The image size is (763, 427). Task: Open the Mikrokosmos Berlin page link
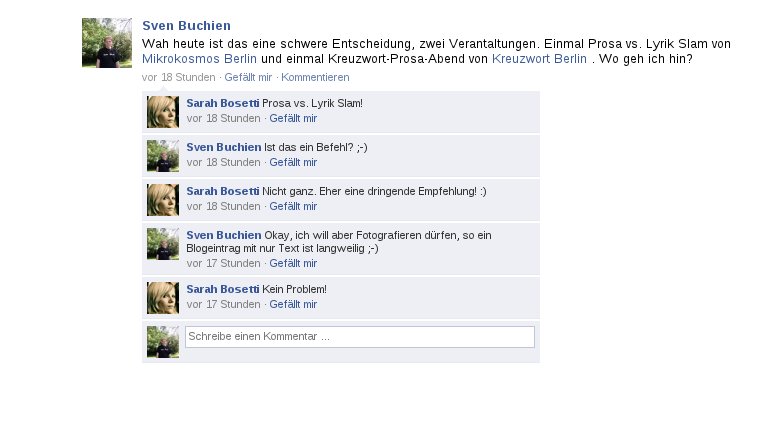coord(200,59)
